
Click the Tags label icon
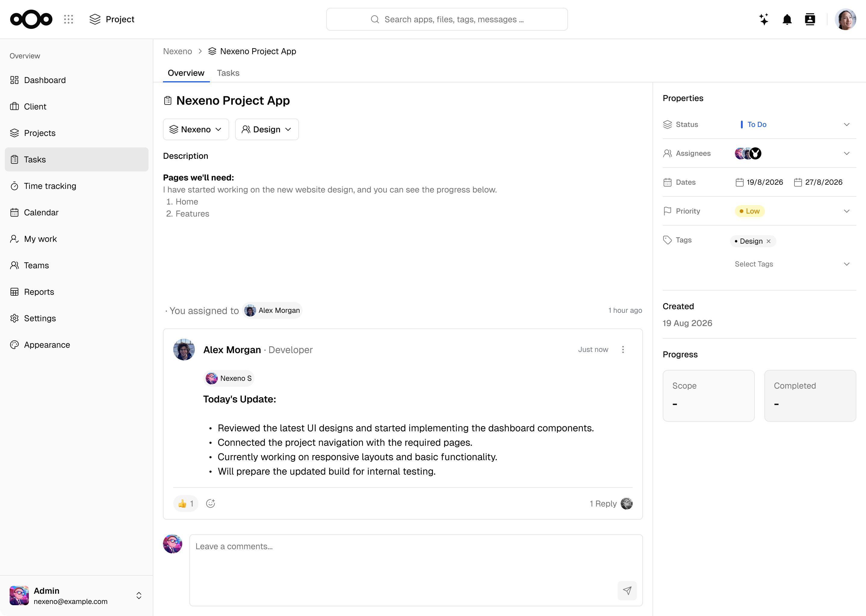[667, 240]
